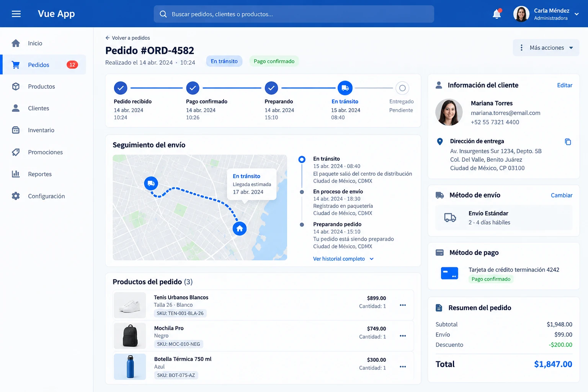
Task: Click Mariana Torres's profile photo
Action: pos(449,112)
